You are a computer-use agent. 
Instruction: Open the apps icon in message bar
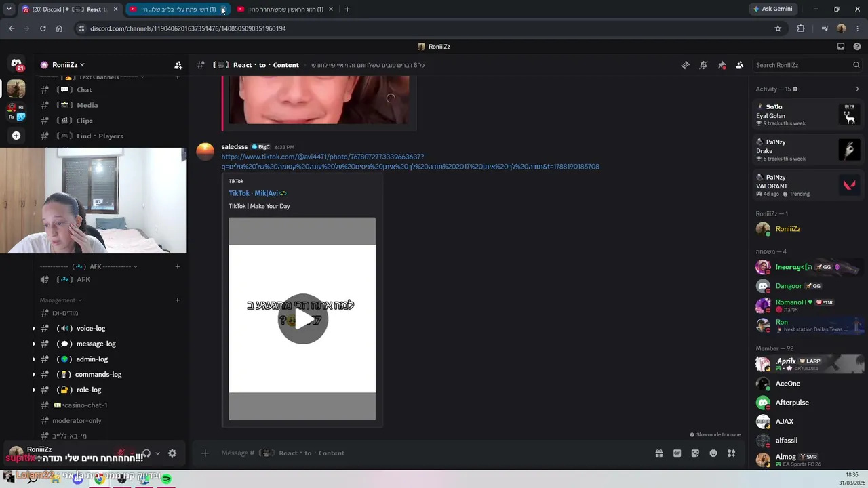coord(732,453)
